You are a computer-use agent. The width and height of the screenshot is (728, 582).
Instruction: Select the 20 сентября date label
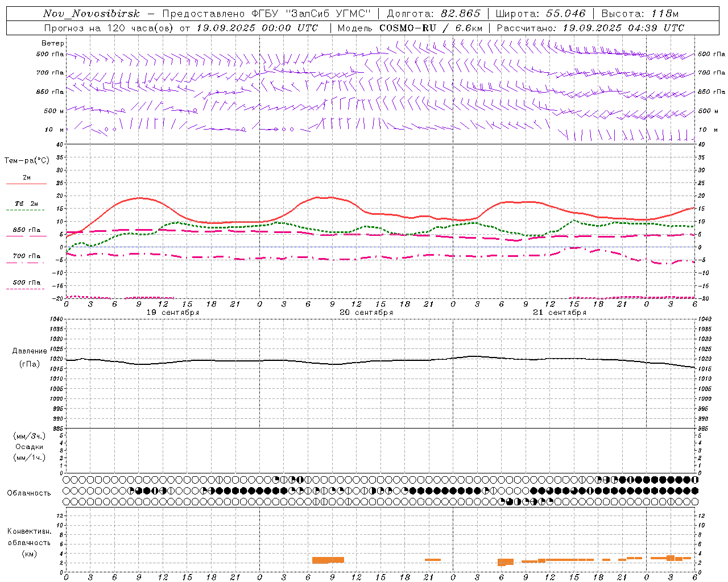(x=366, y=313)
